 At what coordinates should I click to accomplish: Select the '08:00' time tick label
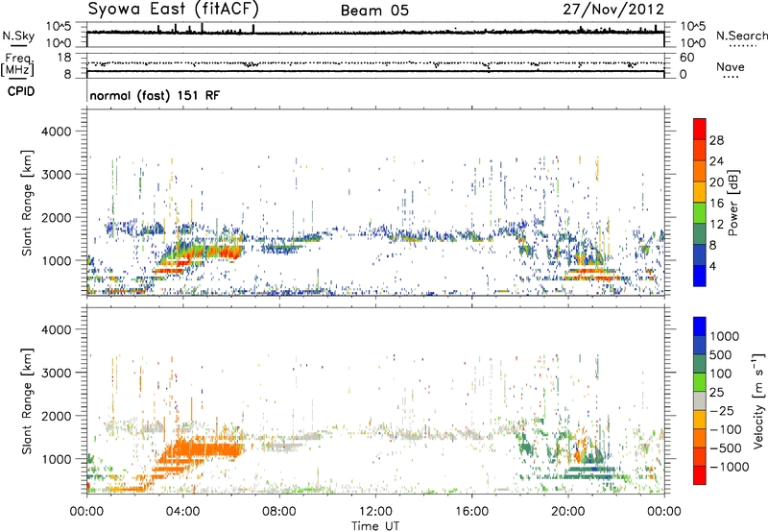(x=279, y=512)
